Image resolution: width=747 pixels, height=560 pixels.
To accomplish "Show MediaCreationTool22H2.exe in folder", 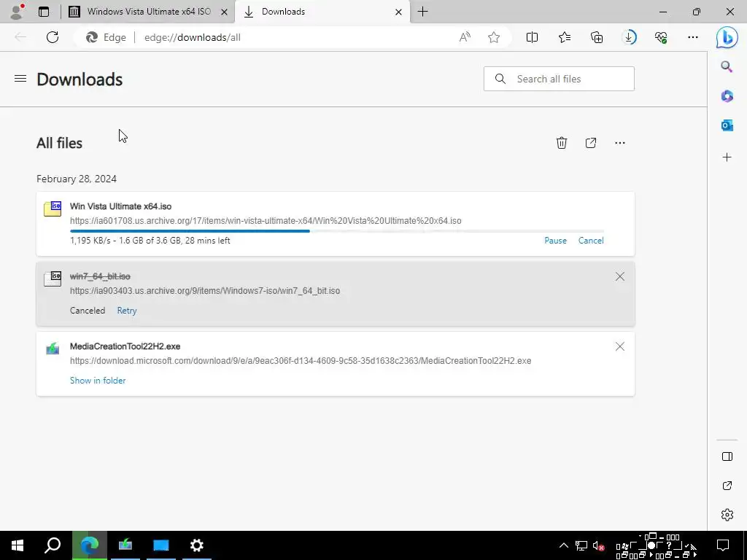I will point(98,381).
